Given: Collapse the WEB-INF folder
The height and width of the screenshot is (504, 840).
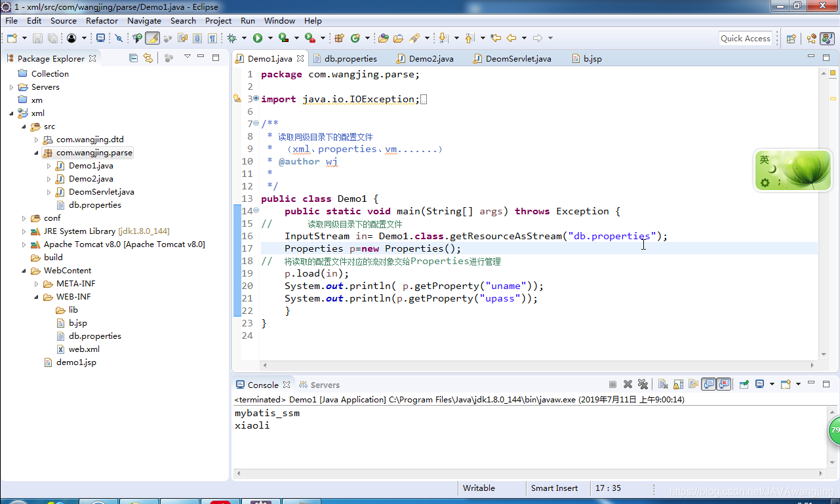Looking at the screenshot, I should pos(36,297).
